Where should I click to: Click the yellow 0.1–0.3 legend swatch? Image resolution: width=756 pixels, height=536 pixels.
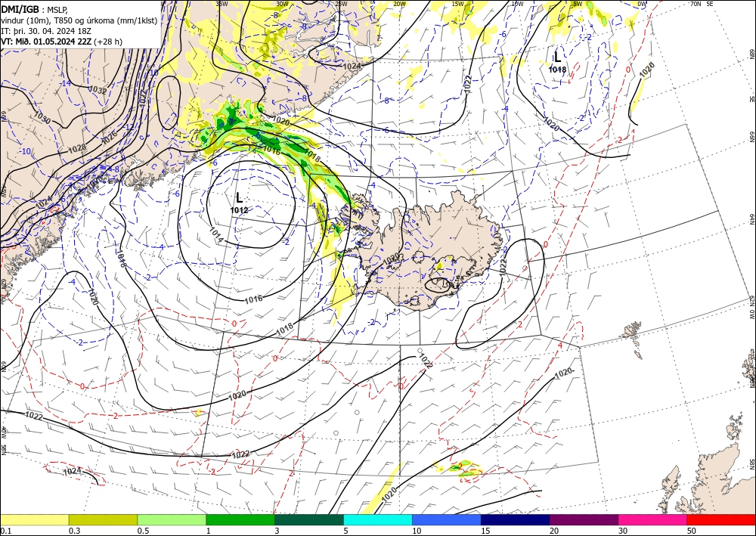tap(34, 519)
